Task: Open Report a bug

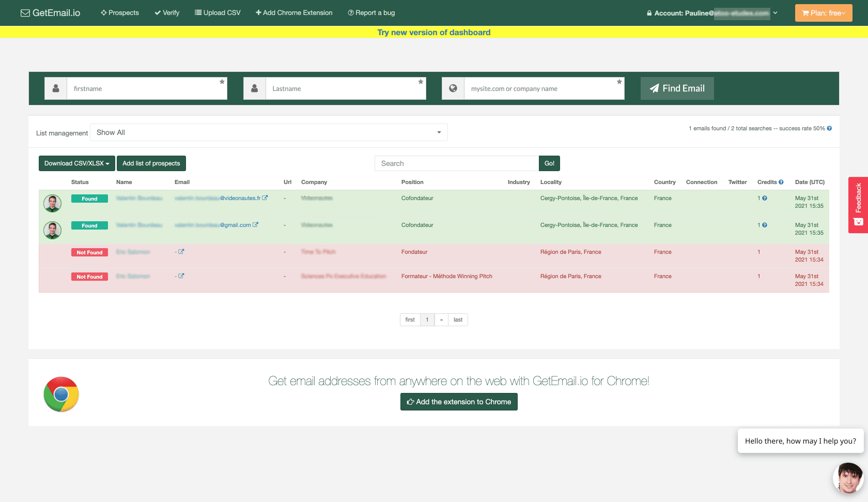Action: tap(371, 13)
